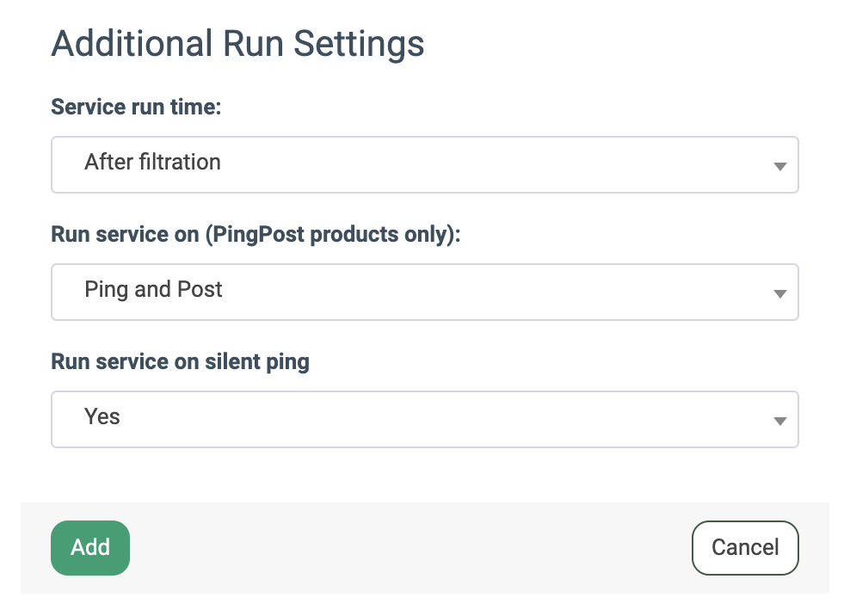850x616 pixels.
Task: Click empty middle of Ping and Post box
Action: [482, 292]
